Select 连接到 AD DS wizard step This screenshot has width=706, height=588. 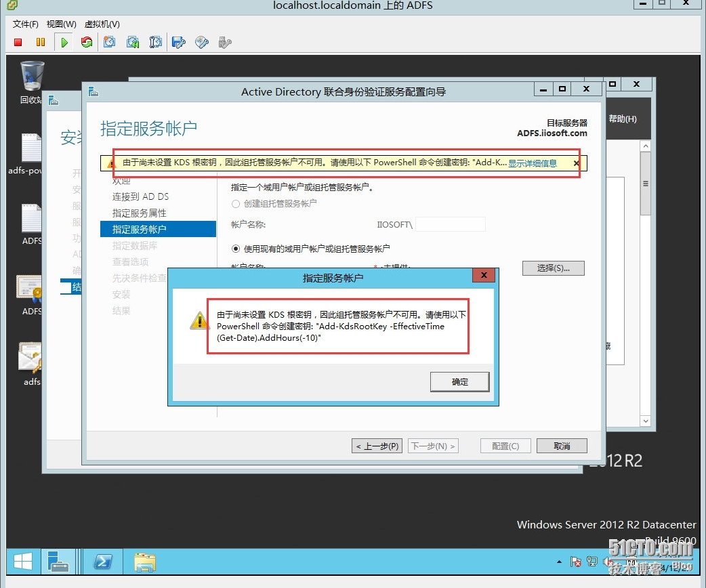tap(140, 196)
